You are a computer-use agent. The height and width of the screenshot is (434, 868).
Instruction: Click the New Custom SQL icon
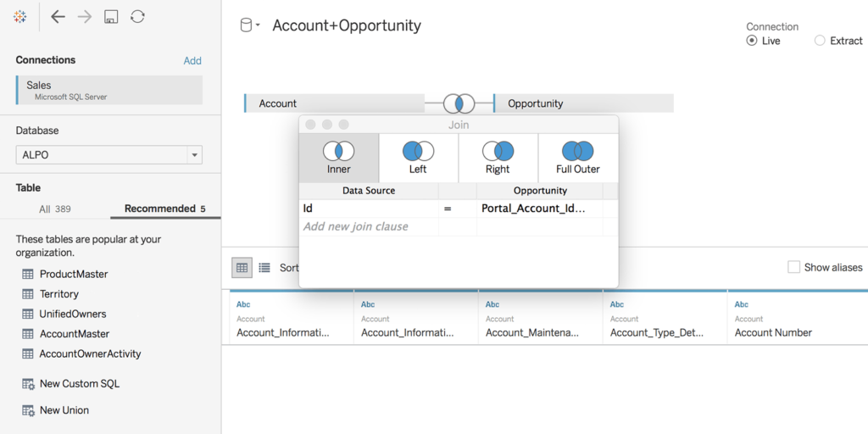(x=28, y=384)
